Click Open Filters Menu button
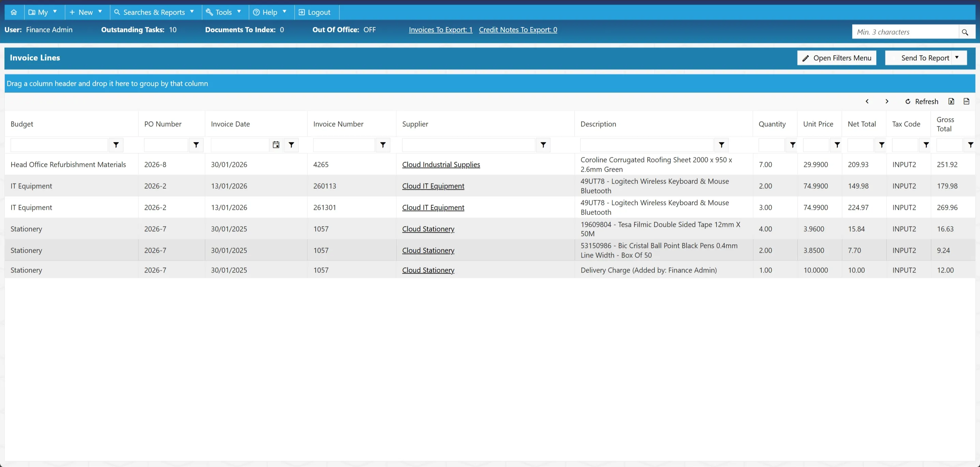This screenshot has width=980, height=467. pos(836,58)
